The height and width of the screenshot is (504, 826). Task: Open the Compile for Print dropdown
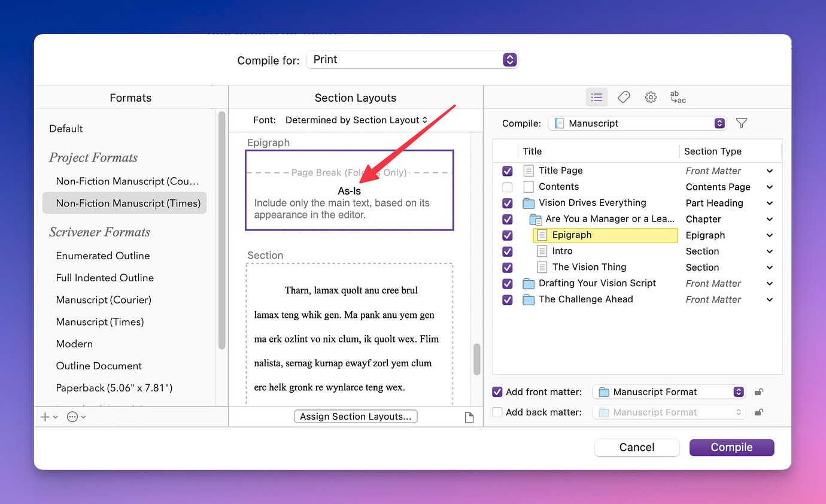point(412,59)
